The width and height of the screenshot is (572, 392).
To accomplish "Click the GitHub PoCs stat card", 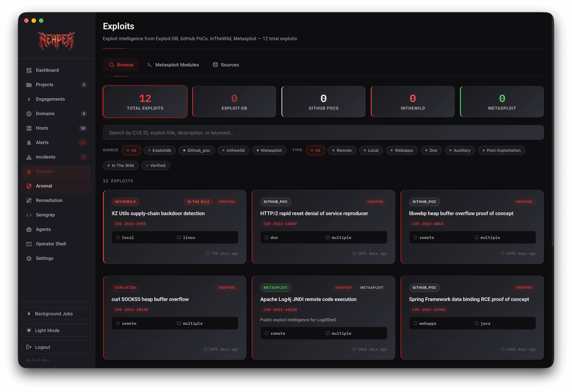I will click(323, 102).
